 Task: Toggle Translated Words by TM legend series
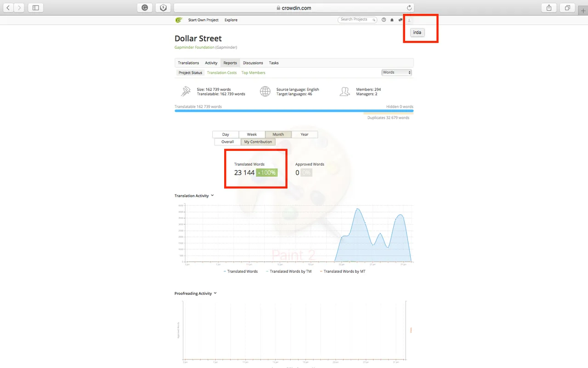[x=288, y=271]
